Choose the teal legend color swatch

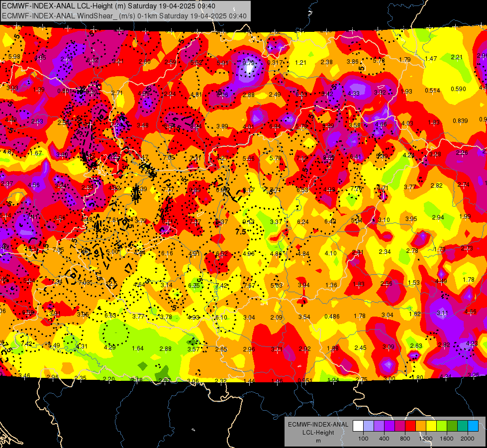click(x=463, y=426)
